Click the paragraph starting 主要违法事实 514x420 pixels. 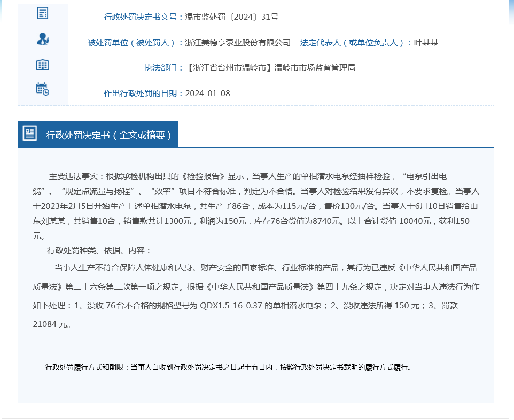tap(256, 206)
